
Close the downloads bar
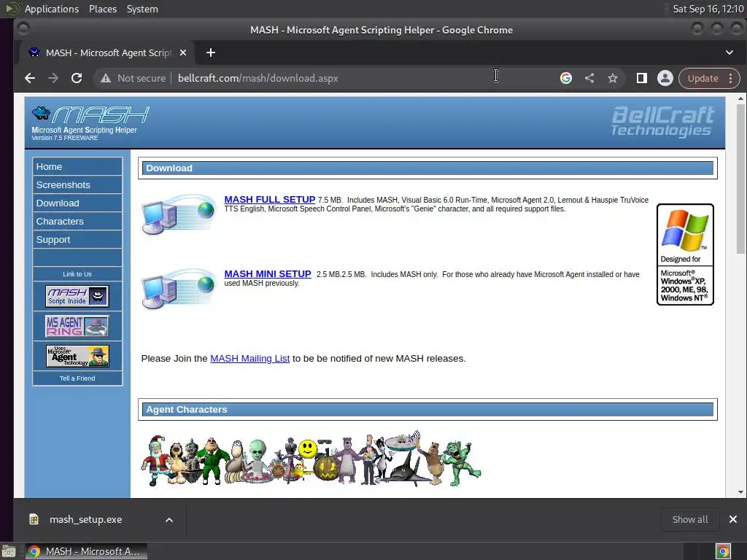coord(733,519)
